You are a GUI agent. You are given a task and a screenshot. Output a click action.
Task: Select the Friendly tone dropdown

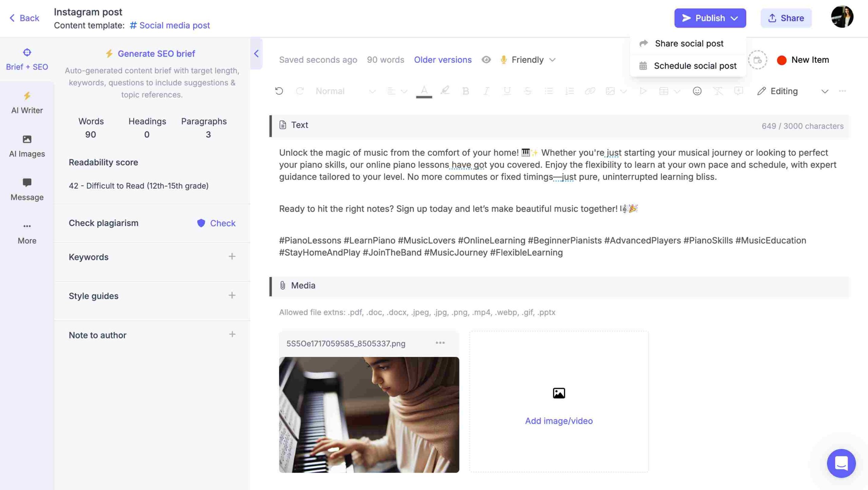point(528,59)
